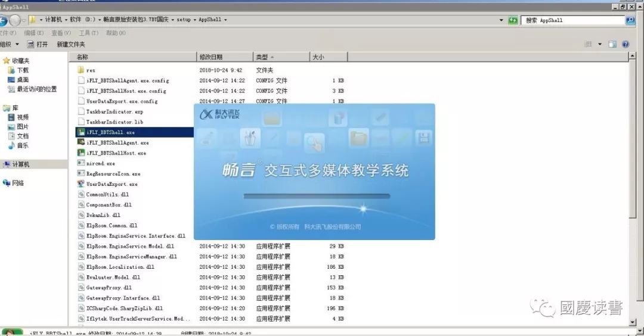
Task: Select 图片 library in navigation pane
Action: (x=23, y=127)
